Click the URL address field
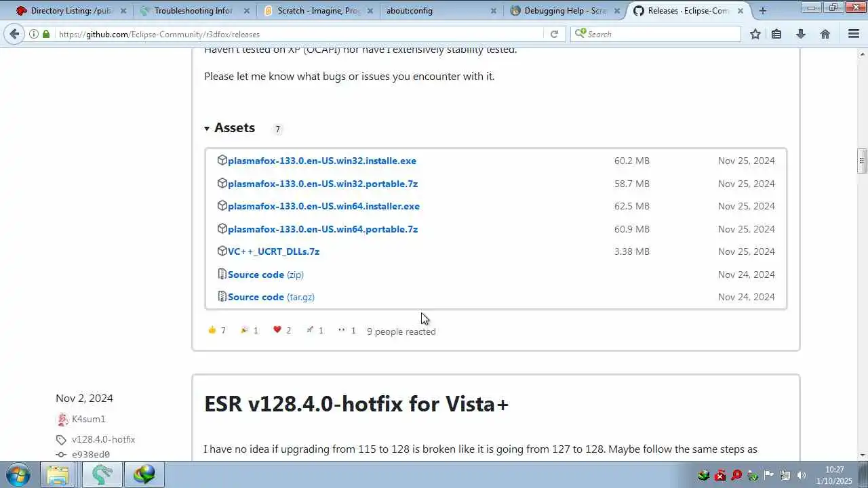This screenshot has height=488, width=868. point(298,34)
